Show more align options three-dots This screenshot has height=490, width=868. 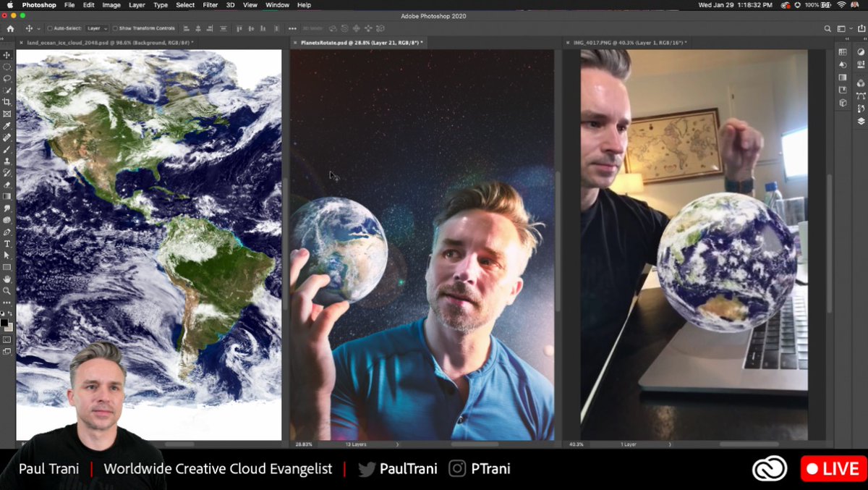click(292, 28)
